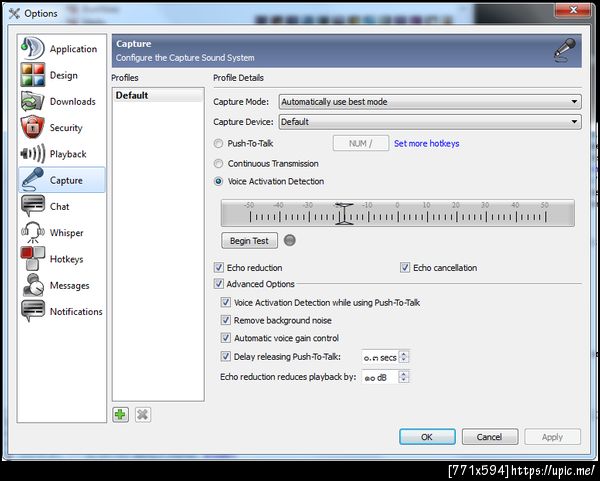This screenshot has width=600, height=481.
Task: Toggle Remove background noise checkbox
Action: (x=226, y=320)
